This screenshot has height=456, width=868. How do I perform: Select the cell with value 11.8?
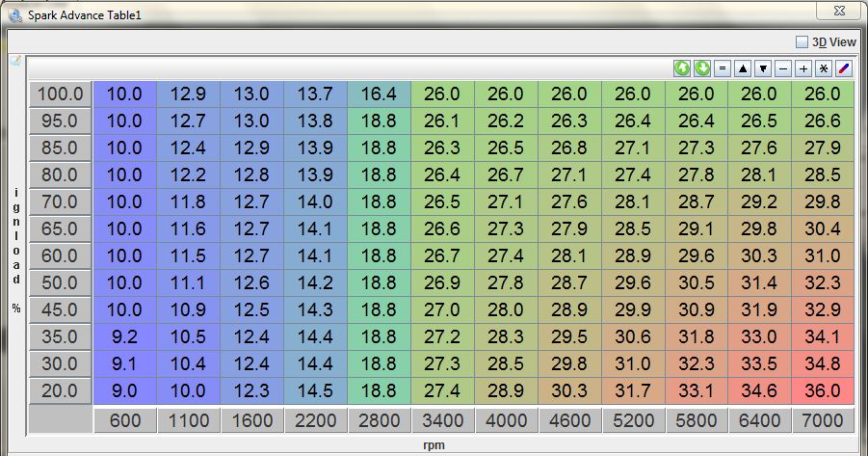click(x=188, y=201)
